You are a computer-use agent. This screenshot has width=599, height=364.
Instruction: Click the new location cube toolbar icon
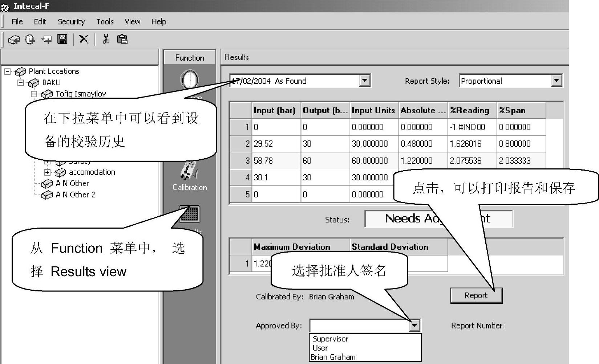pyautogui.click(x=14, y=39)
